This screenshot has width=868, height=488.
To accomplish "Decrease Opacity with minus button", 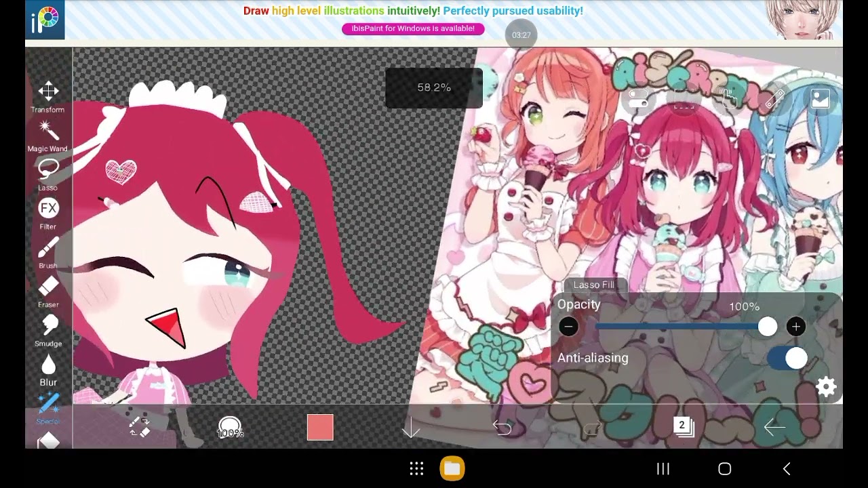I will pos(568,327).
